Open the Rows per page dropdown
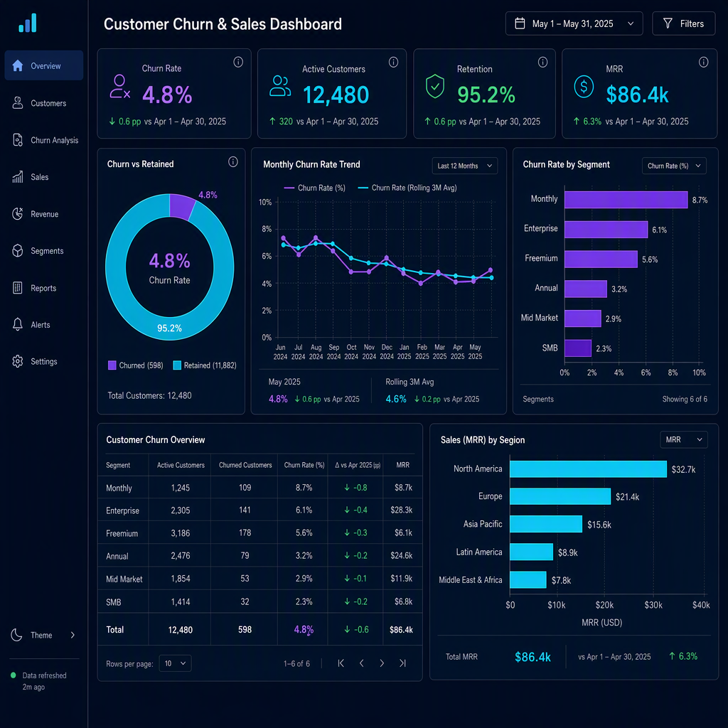 tap(175, 663)
